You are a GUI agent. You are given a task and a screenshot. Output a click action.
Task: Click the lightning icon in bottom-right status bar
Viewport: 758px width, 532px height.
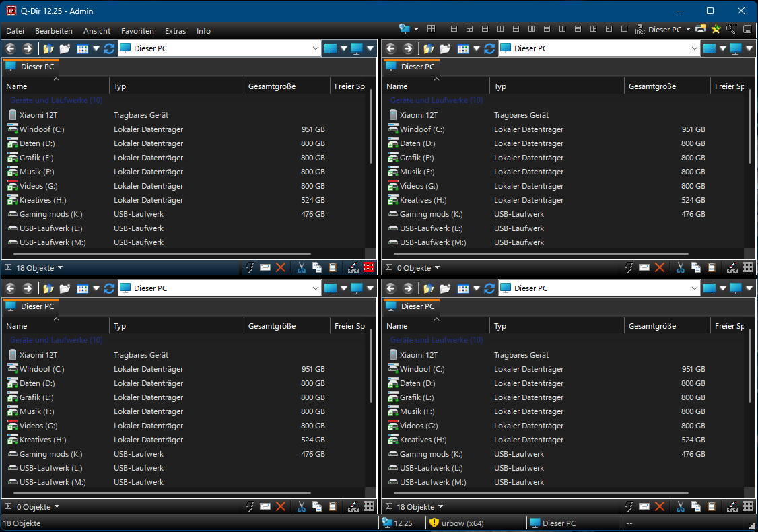[629, 507]
